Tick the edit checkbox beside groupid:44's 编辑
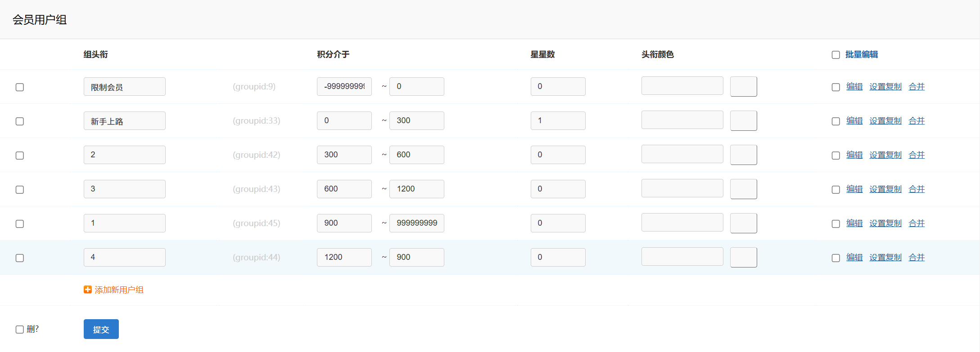980x352 pixels. [x=836, y=258]
